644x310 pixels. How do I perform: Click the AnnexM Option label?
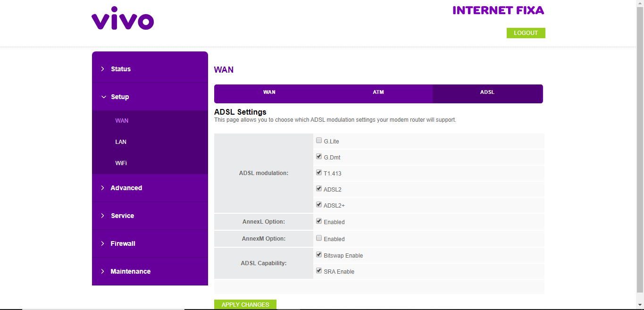(x=264, y=239)
